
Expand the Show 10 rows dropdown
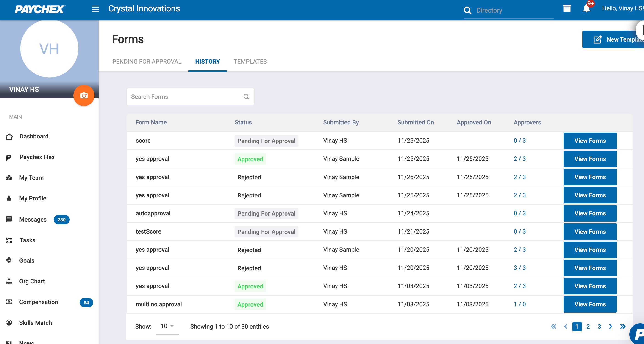[167, 326]
